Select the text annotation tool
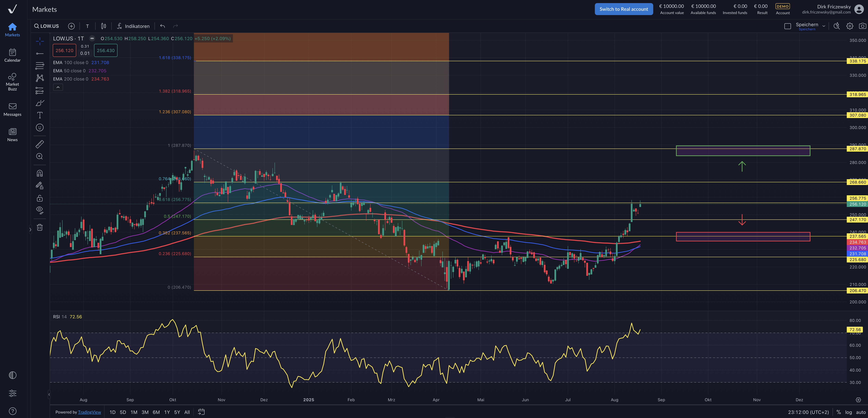The height and width of the screenshot is (418, 868). pos(40,115)
